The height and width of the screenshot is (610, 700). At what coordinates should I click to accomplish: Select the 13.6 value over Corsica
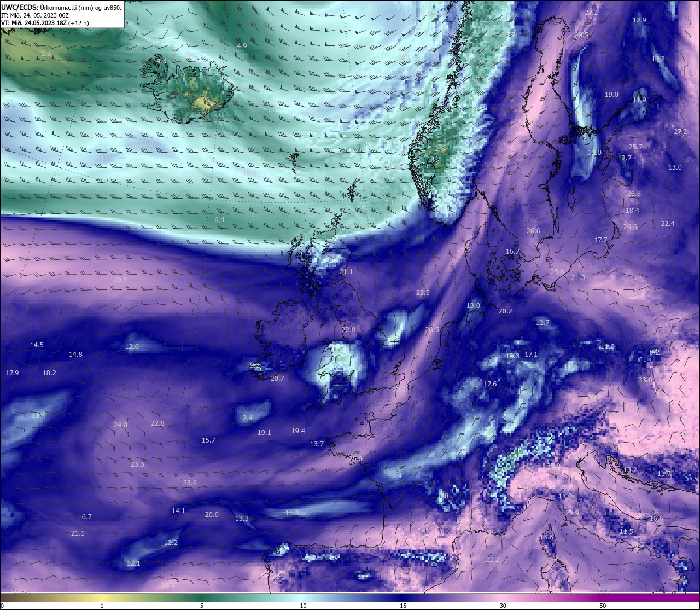[546, 537]
